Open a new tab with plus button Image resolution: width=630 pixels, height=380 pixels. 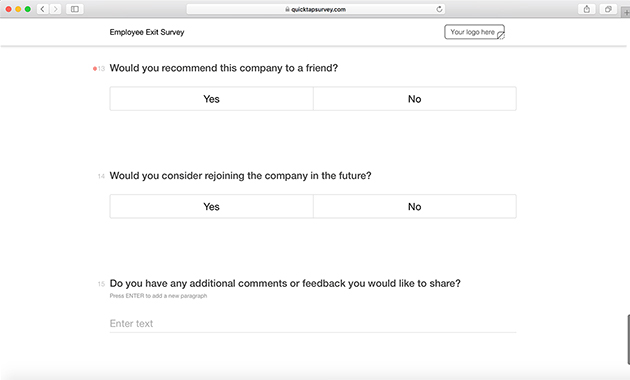(x=626, y=12)
